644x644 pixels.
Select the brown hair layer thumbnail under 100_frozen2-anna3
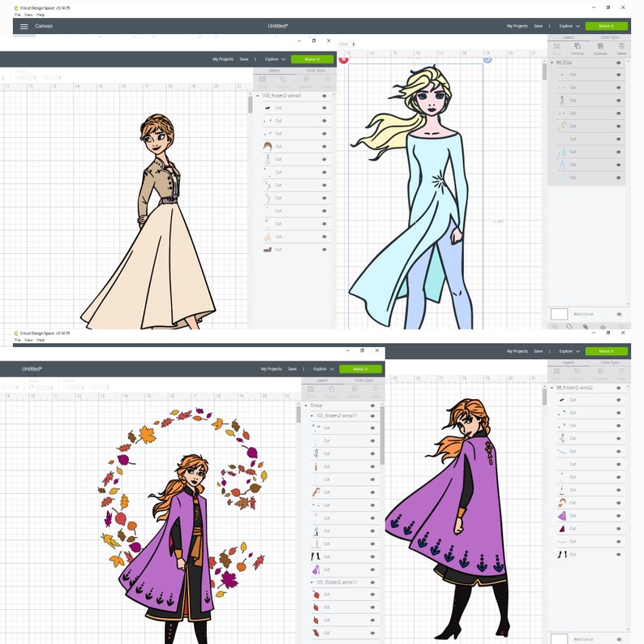coord(268,146)
